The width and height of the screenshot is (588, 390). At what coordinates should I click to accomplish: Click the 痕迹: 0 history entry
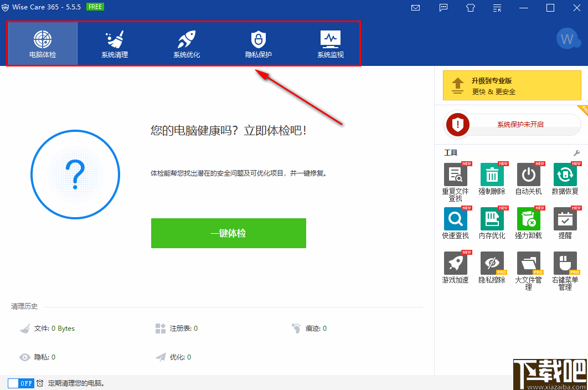point(309,329)
